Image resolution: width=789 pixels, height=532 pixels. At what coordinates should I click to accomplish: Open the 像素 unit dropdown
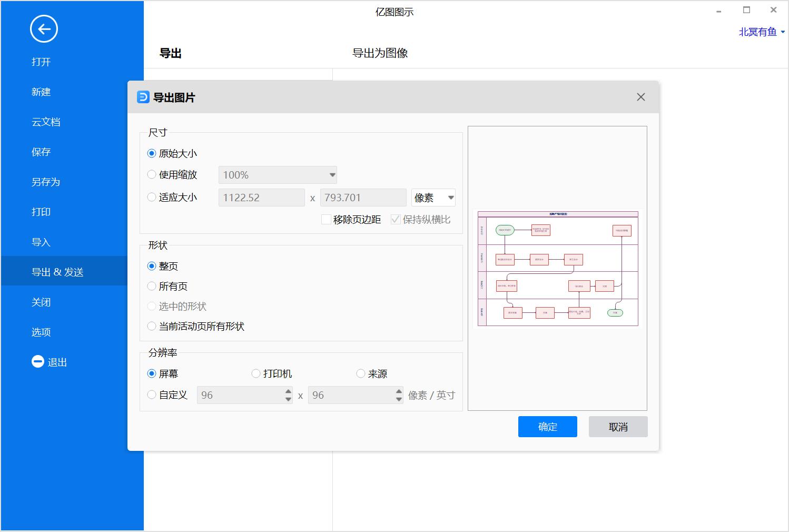(432, 197)
